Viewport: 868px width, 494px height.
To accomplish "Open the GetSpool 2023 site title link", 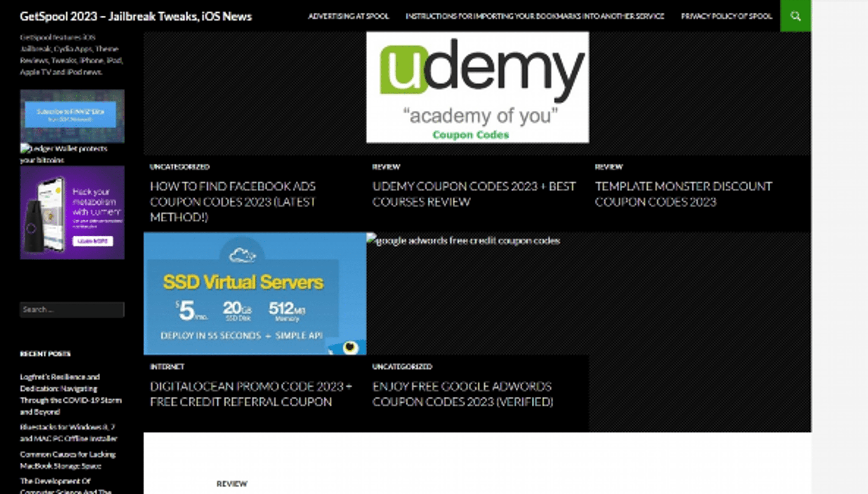I will pyautogui.click(x=136, y=16).
